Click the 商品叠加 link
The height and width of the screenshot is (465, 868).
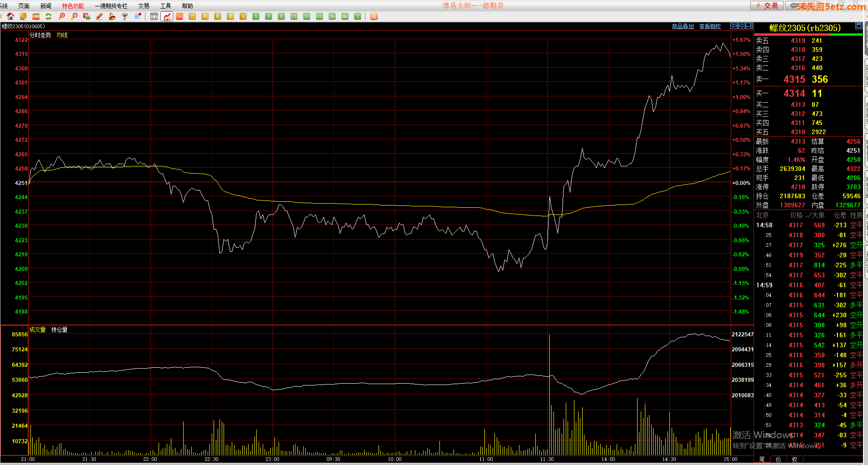coord(683,26)
